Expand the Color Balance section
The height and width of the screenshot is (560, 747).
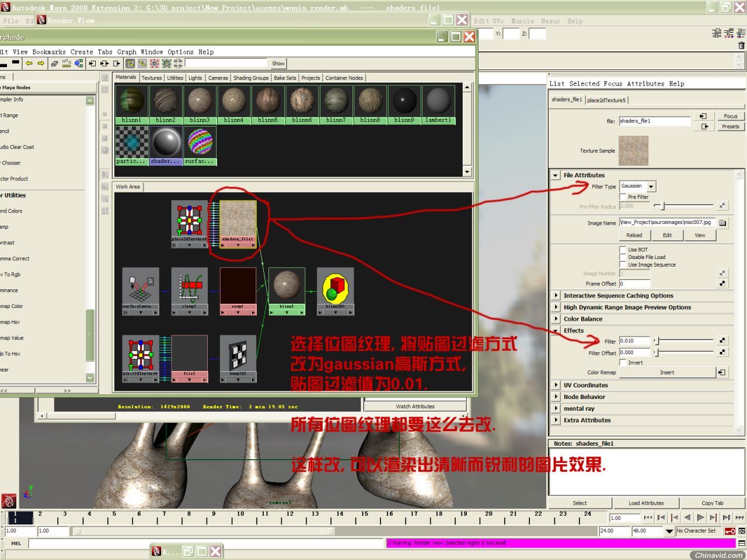pyautogui.click(x=556, y=319)
